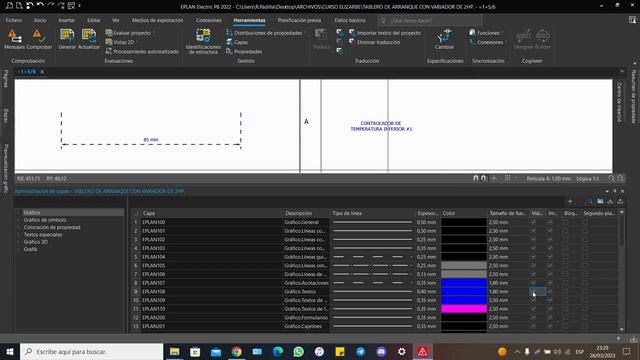Viewport: 640px width, 360px height.
Task: Click Procesamiento automatizado
Action: 142,51
